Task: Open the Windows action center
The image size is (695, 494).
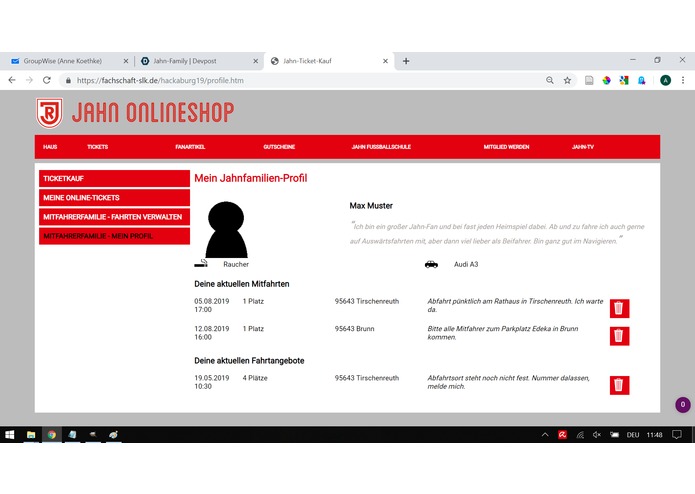Action: 677,435
